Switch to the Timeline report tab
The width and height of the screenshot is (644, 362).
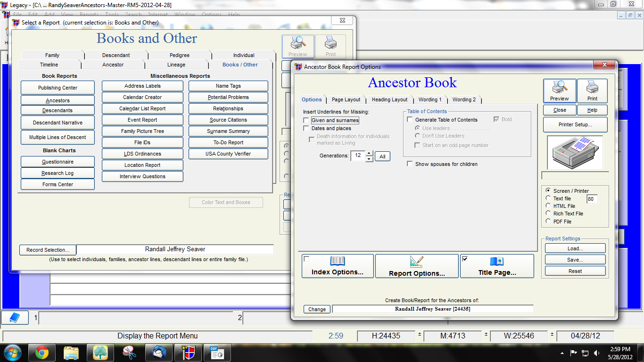tap(49, 65)
